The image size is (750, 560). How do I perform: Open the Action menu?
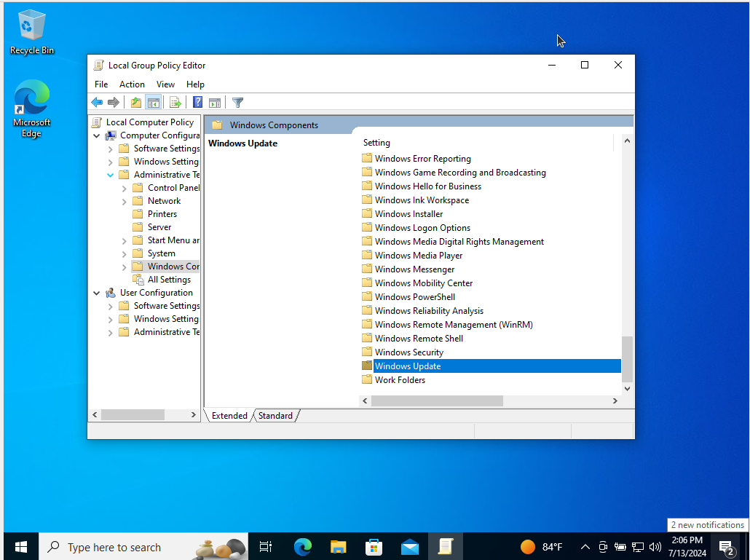132,84
